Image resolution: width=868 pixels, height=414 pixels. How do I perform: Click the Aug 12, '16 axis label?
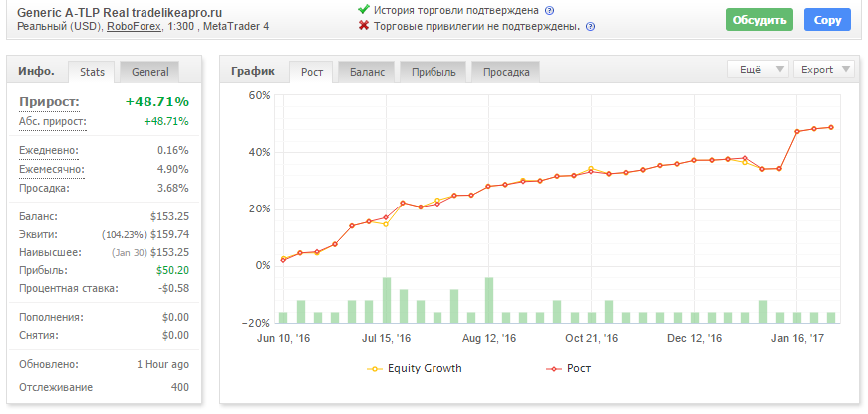[x=488, y=338]
